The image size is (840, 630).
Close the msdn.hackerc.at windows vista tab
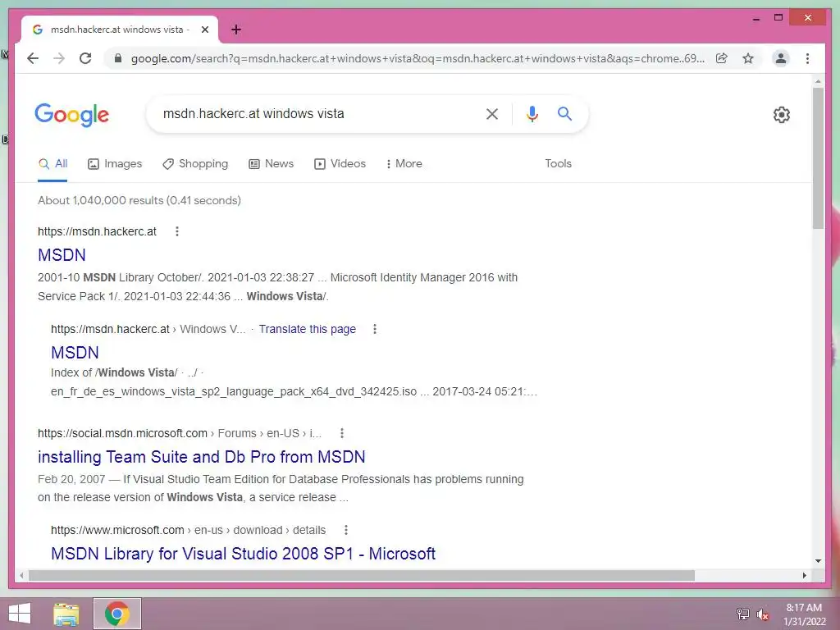click(204, 30)
